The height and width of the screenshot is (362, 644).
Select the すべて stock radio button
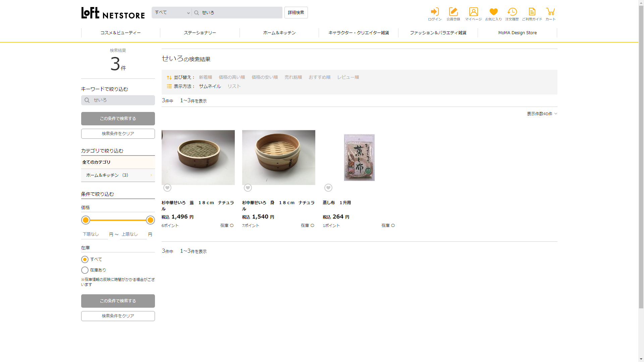[85, 259]
